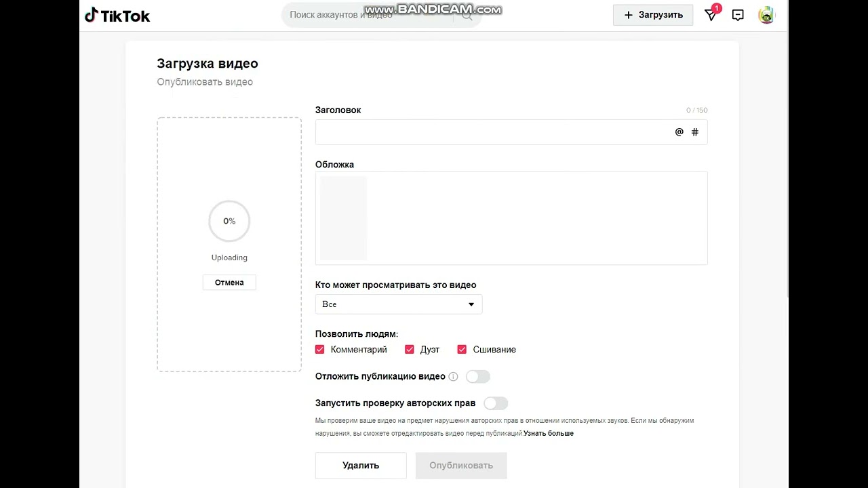Turn on Запустить проверку авторских прав switch

[x=496, y=403]
